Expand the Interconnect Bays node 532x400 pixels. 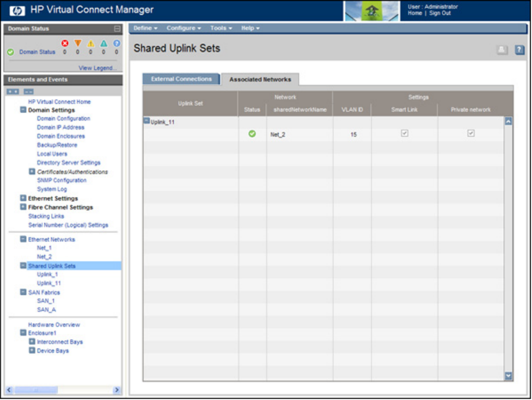[32, 342]
